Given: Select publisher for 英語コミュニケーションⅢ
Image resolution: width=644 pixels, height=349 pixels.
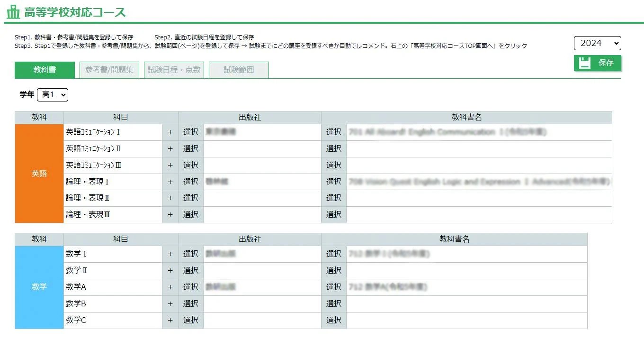Looking at the screenshot, I should (191, 165).
